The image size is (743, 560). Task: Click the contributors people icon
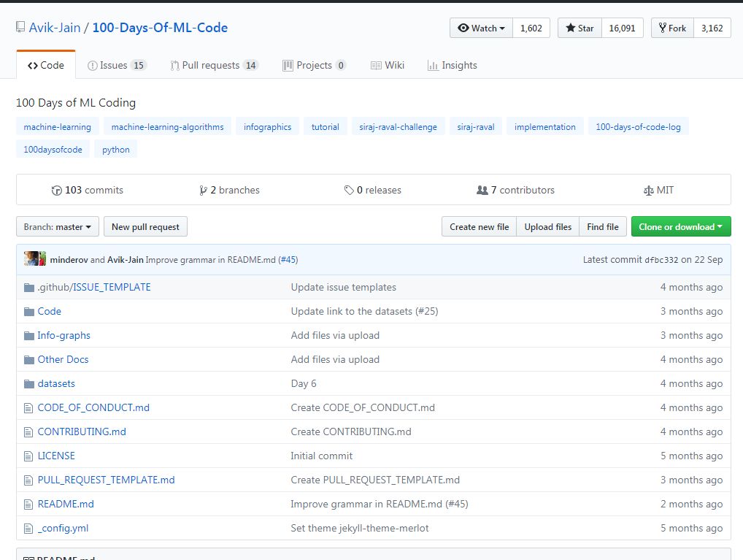pos(482,190)
